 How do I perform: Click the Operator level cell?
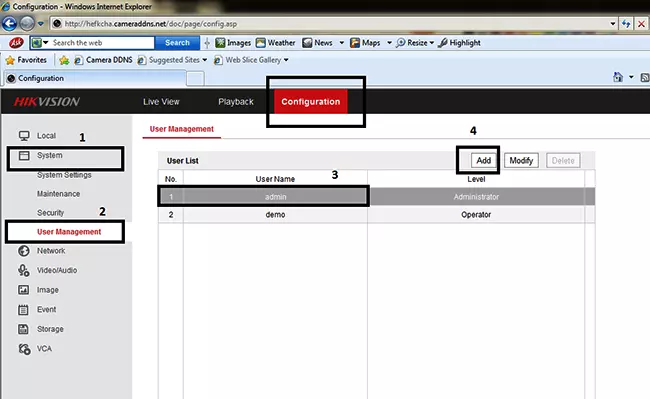click(476, 215)
